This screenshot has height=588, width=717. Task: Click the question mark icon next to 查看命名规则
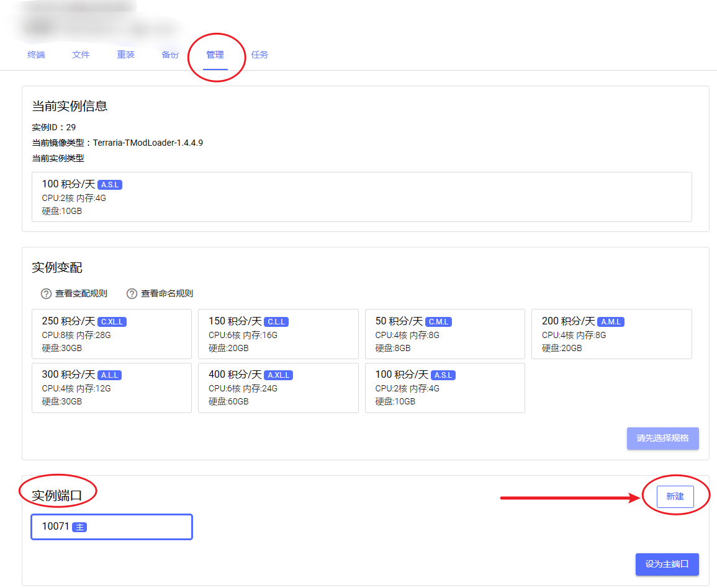point(132,294)
